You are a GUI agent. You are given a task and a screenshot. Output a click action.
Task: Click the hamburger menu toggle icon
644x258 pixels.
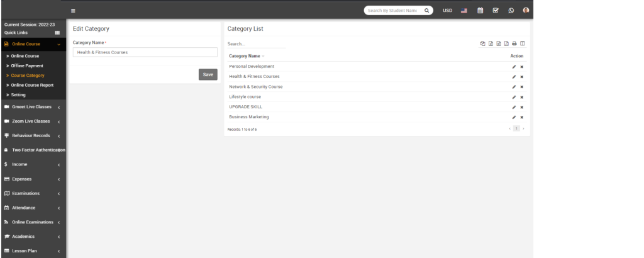[74, 11]
